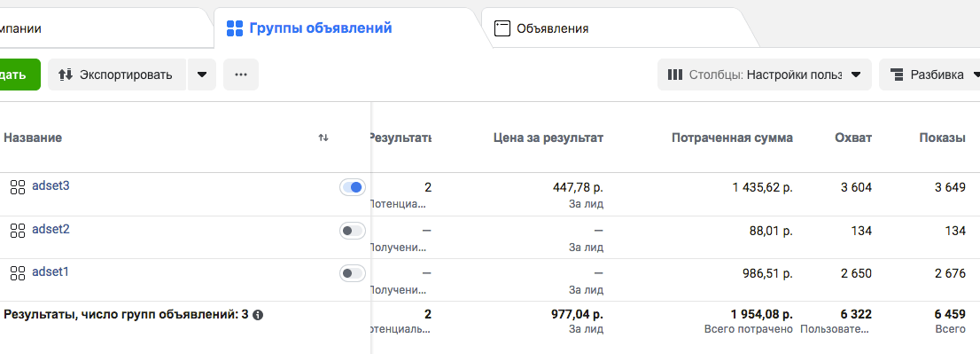This screenshot has height=354, width=980.
Task: Open the adset2 ad set link
Action: [51, 229]
